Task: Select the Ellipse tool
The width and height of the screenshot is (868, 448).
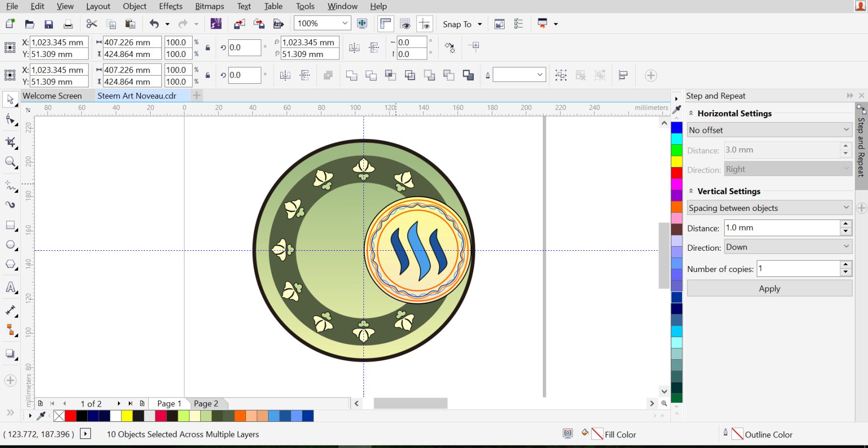Action: click(x=10, y=245)
